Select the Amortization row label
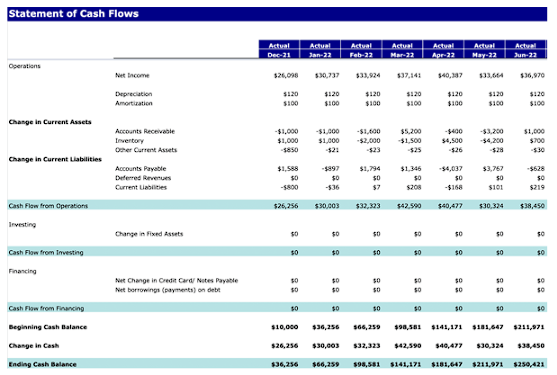 click(134, 103)
